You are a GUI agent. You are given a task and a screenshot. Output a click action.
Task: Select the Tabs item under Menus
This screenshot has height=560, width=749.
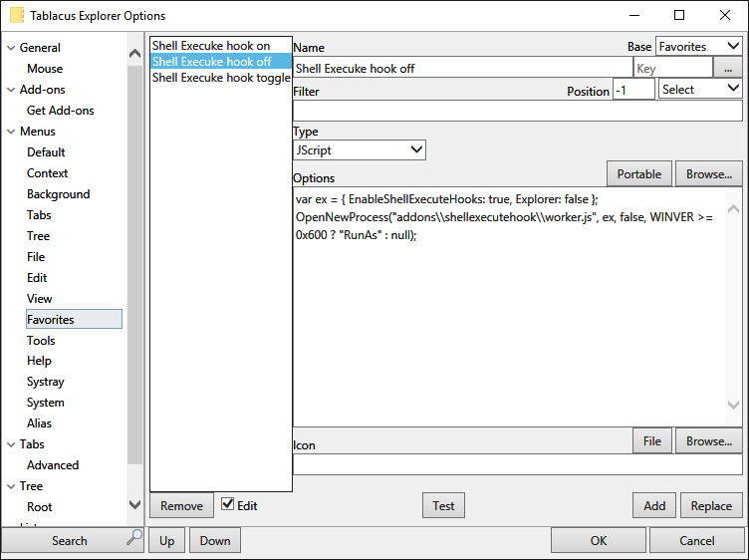pos(39,215)
